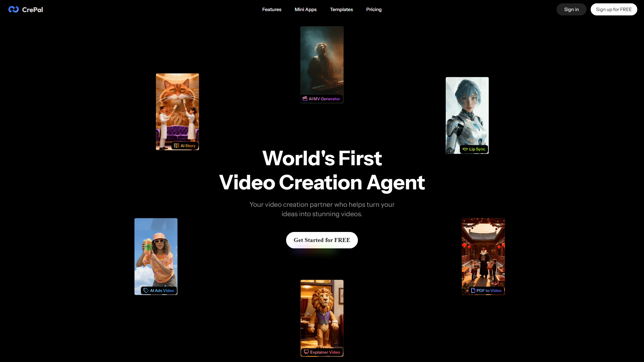Select the blue-haired robot Lip Sync thumbnail

[x=467, y=111]
